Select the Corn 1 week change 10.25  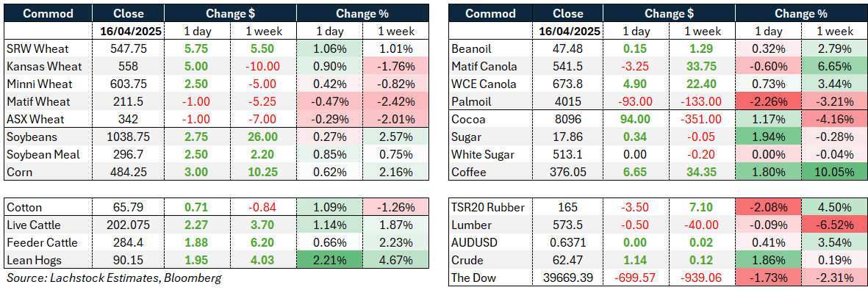coord(263,172)
